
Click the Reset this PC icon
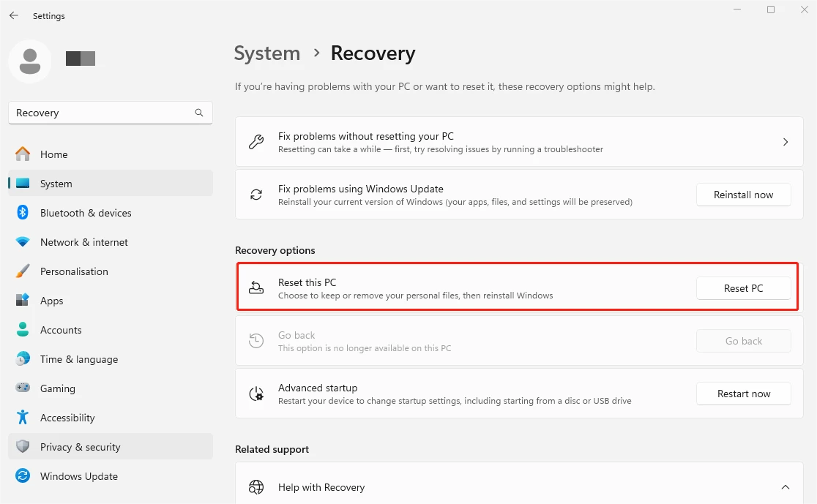256,288
